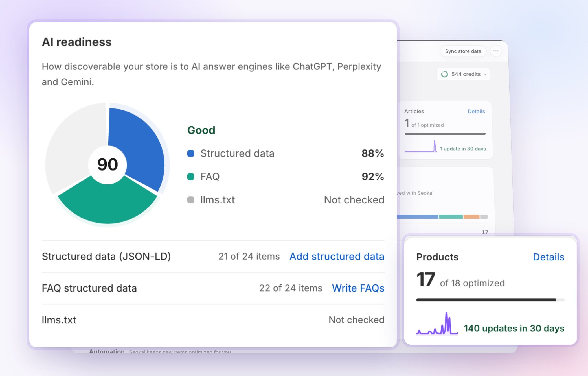
Task: Click the 90 score in chart center
Action: click(x=107, y=164)
